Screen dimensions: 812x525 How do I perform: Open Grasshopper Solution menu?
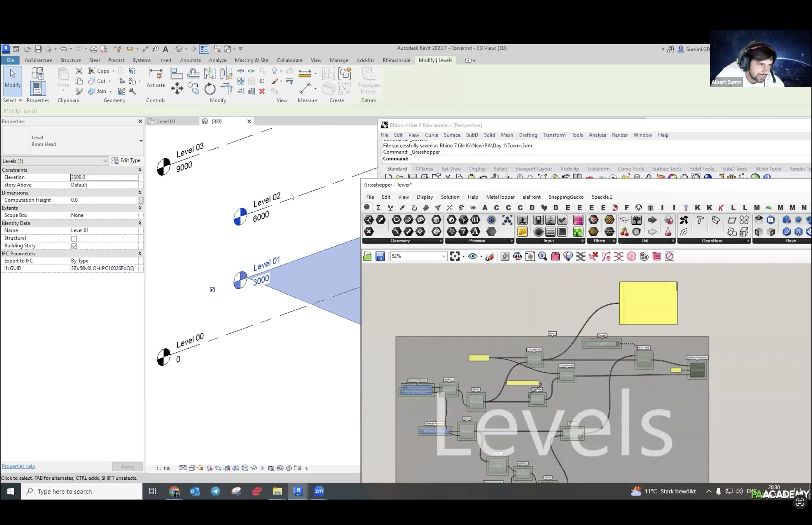coord(450,197)
